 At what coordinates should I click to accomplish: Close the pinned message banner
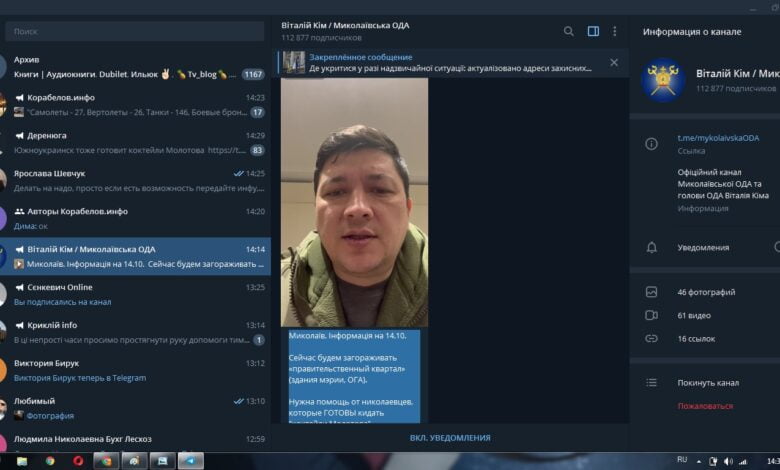[614, 63]
